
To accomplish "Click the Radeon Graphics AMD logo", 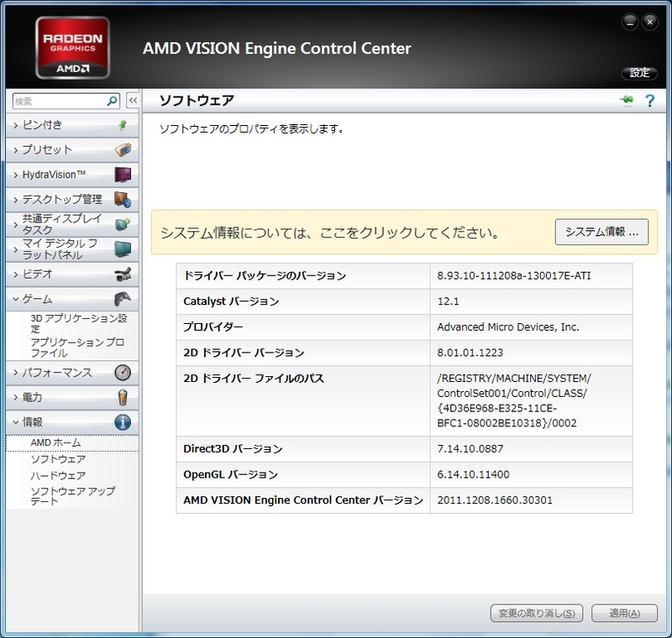I will tap(72, 48).
